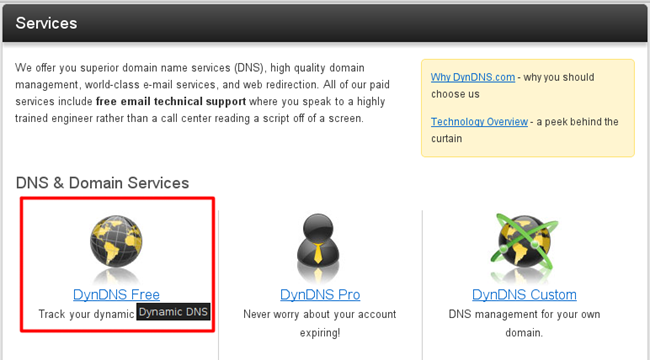Follow the Why DynDNS.com link
Screen dimensions: 650x360
coord(473,77)
